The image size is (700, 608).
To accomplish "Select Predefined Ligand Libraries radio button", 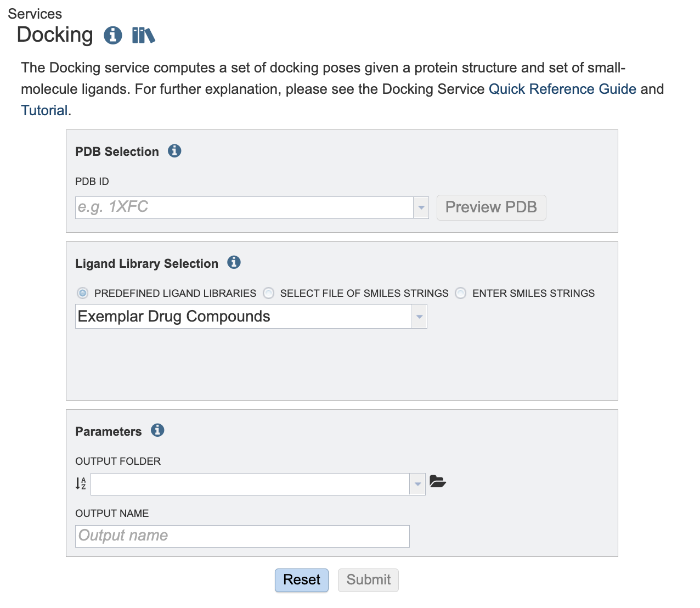I will 82,293.
